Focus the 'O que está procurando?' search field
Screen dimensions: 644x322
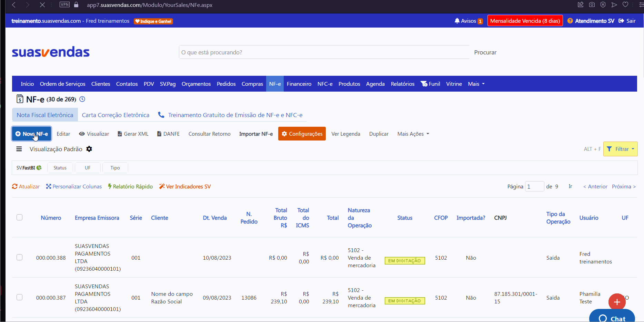coord(324,52)
